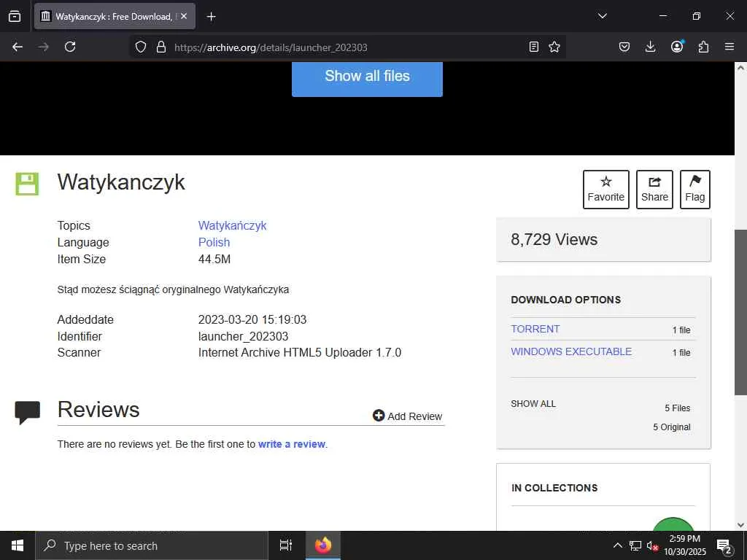The height and width of the screenshot is (560, 747).
Task: Open the extensions menu
Action: (x=703, y=47)
